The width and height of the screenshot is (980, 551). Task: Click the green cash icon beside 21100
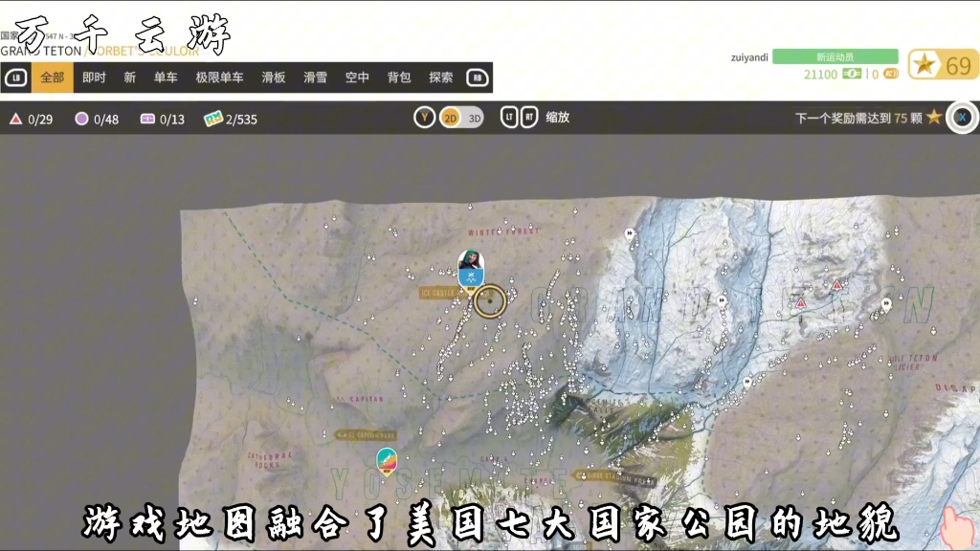tap(851, 74)
